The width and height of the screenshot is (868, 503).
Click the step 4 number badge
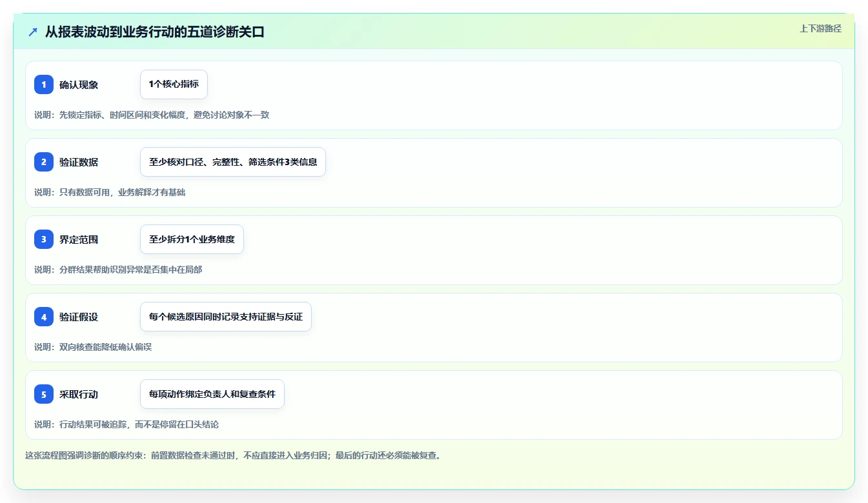[44, 317]
